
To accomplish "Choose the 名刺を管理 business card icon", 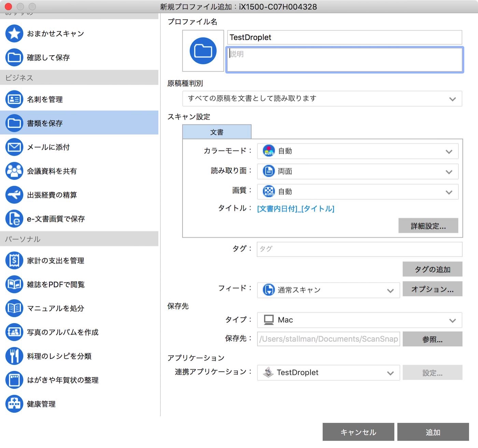I will click(x=14, y=99).
